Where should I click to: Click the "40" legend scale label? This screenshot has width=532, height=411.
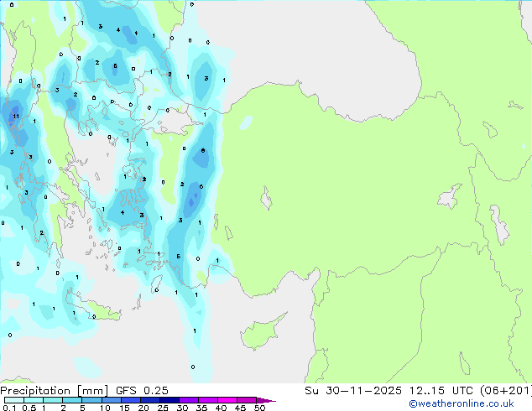coord(222,408)
